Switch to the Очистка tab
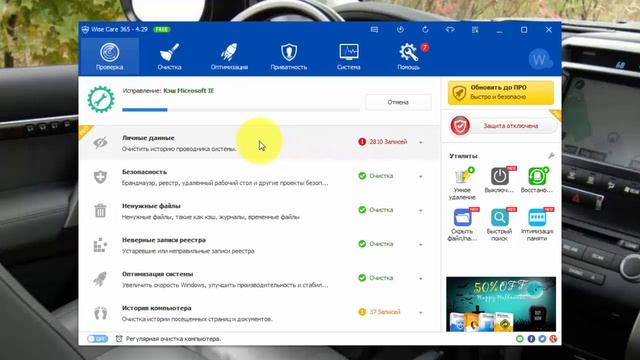This screenshot has width=640, height=360. click(x=169, y=56)
